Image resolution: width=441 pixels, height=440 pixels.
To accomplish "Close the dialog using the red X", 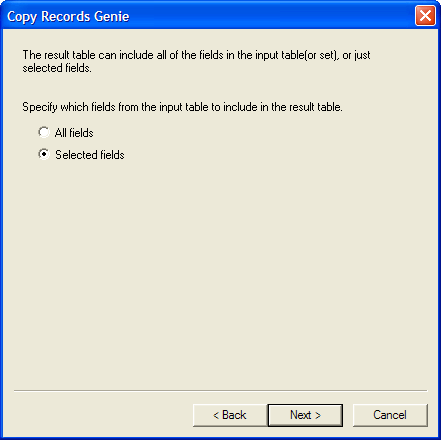I will (425, 15).
